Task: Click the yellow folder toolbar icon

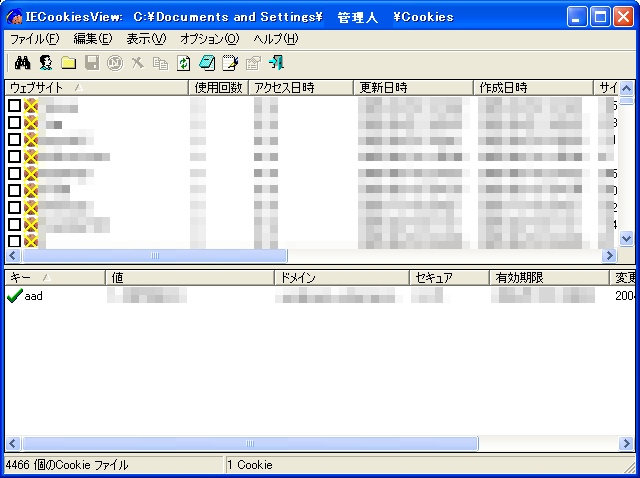Action: (x=69, y=63)
